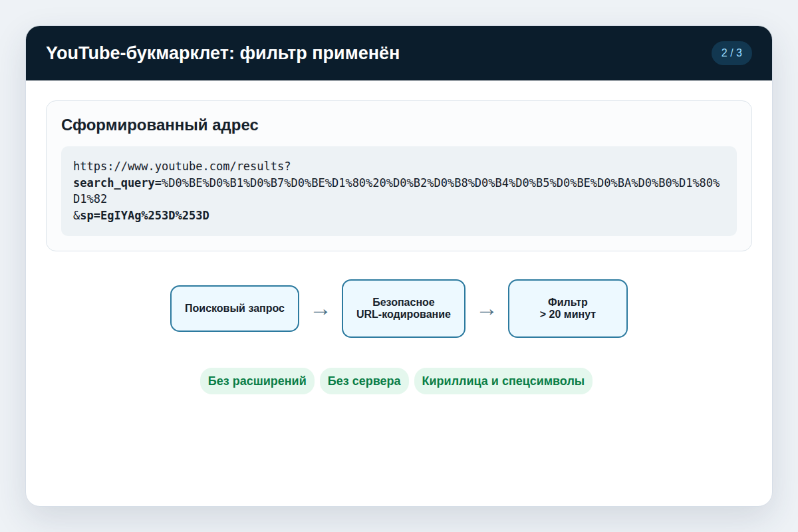
Task: Click the "Кириллица и спецсимволы" tag
Action: click(x=503, y=381)
